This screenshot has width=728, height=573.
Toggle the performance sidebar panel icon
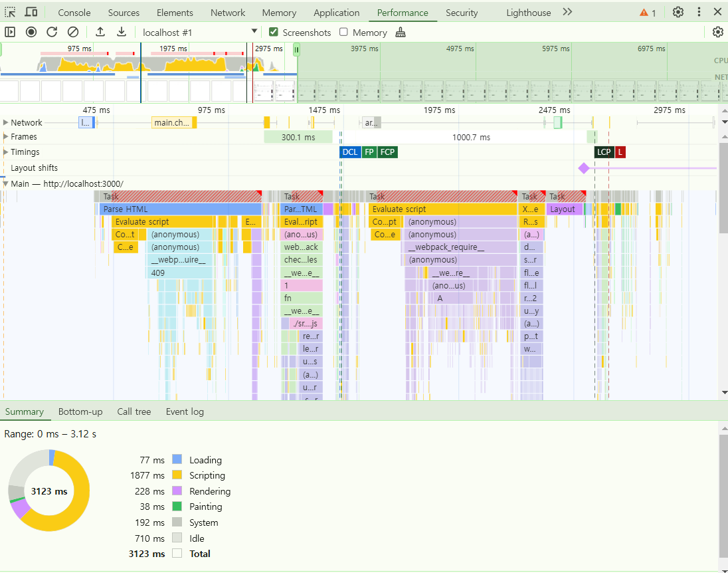coord(10,32)
